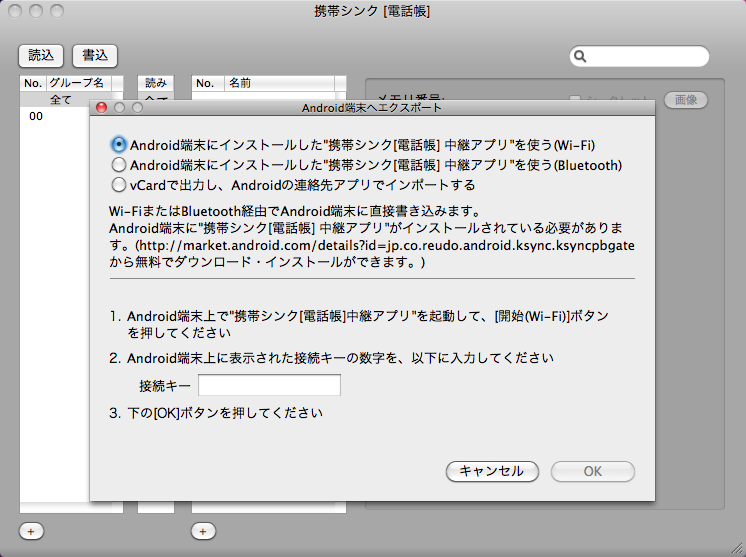
Task: Click the 読込 toolbar button
Action: 41,55
